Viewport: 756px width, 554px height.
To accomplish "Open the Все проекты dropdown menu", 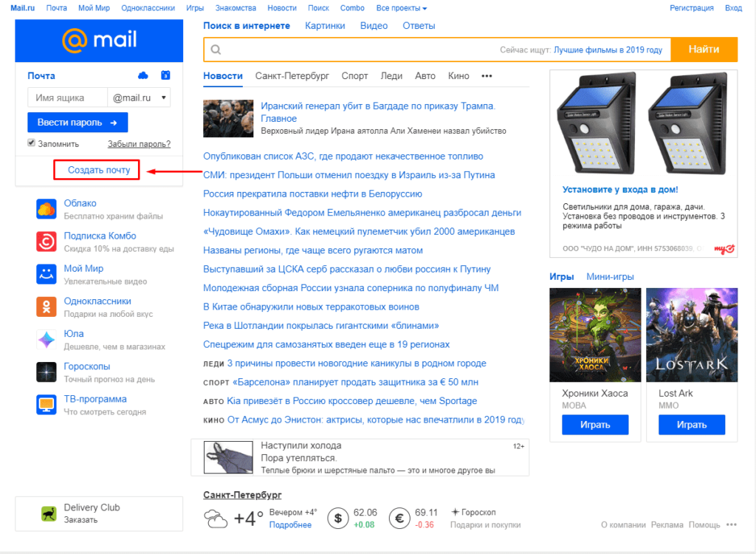I will (x=402, y=8).
